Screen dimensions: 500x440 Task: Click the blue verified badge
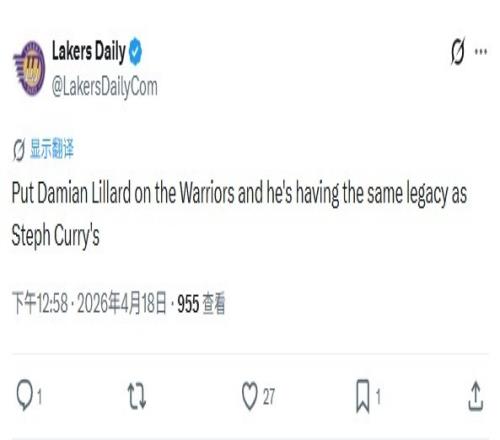click(x=135, y=51)
